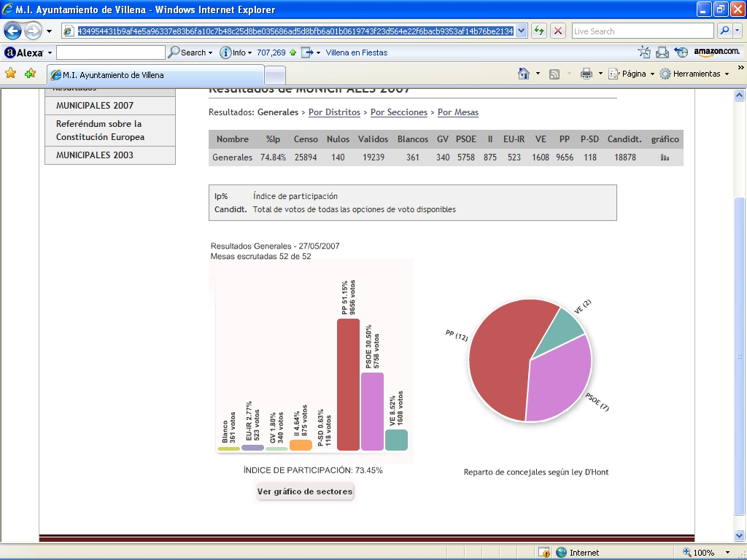Switch to the M.I. Ayuntamiento de Villena tab
The width and height of the screenshot is (747, 560).
(x=155, y=75)
